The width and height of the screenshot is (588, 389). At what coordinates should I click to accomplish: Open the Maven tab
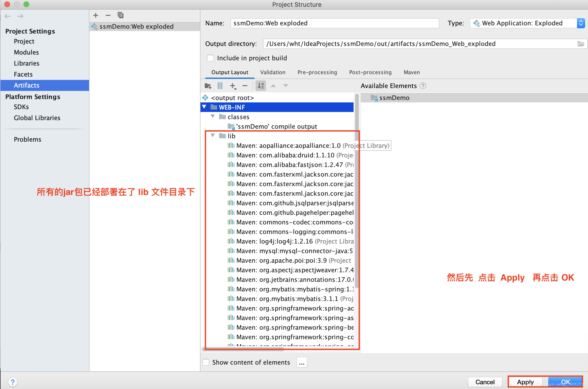(x=411, y=72)
